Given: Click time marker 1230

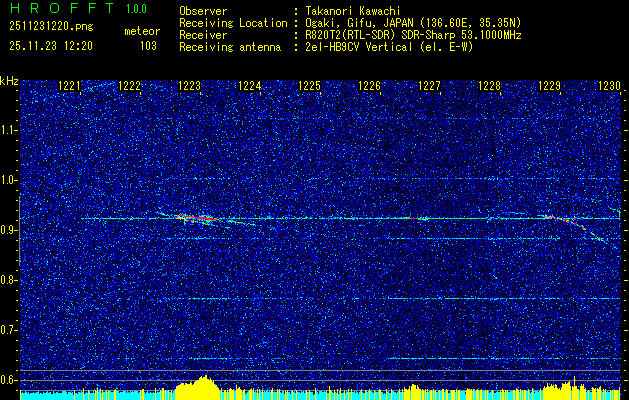Looking at the screenshot, I should 609,86.
